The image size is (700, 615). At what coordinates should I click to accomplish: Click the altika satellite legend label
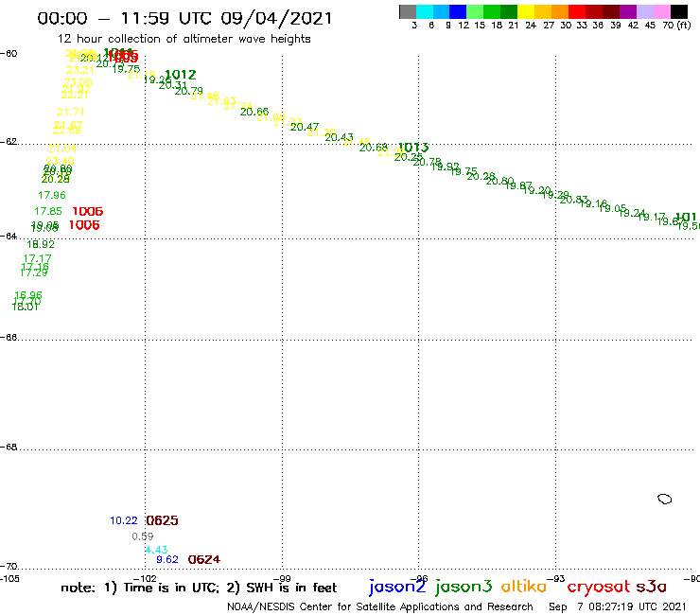(524, 587)
